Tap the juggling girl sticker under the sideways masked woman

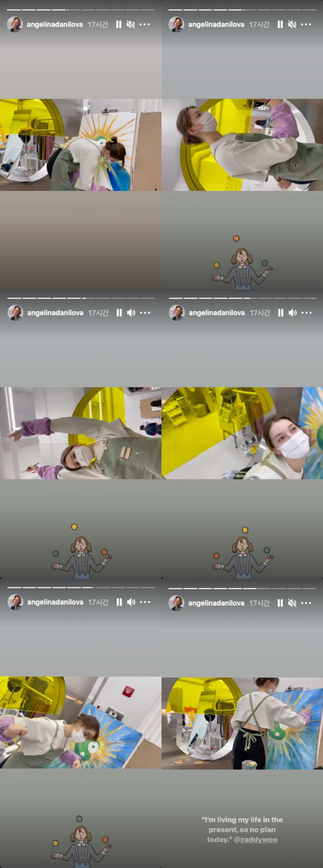(x=242, y=261)
